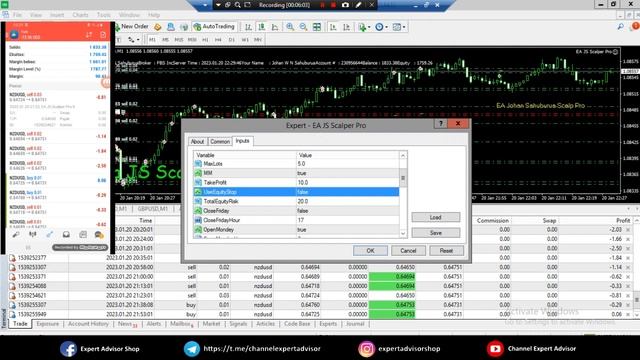Open the chart templates dropdown
640x360 pixels.
[399, 27]
